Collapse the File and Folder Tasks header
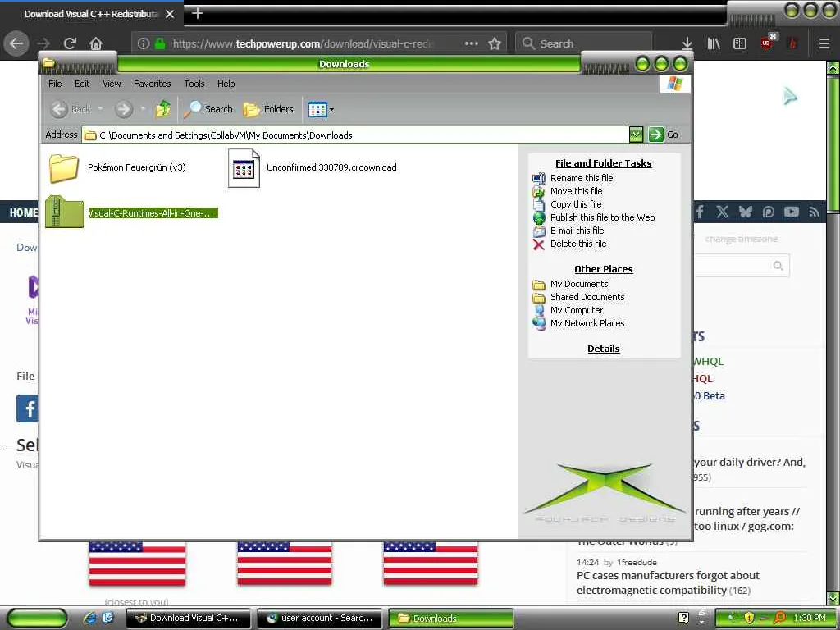The height and width of the screenshot is (630, 840). pyautogui.click(x=603, y=163)
